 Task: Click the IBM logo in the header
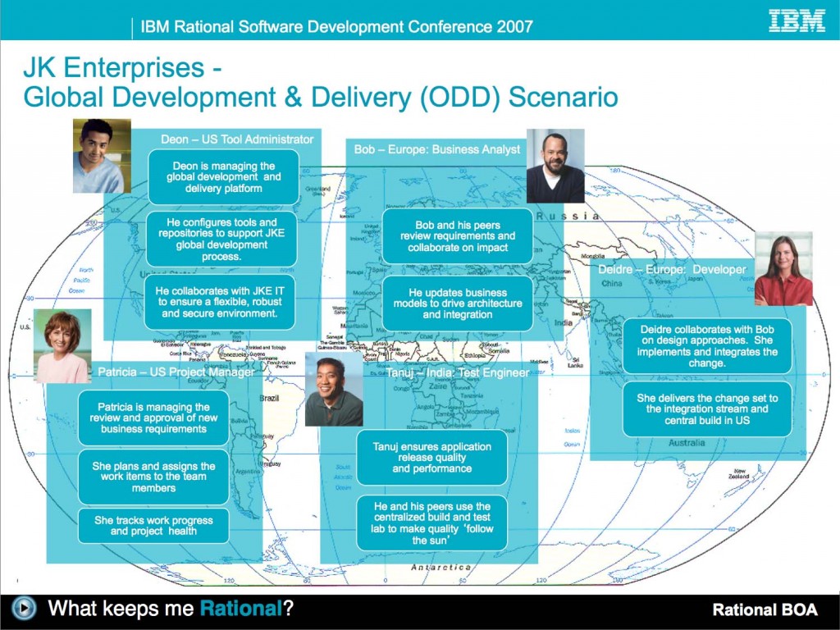click(x=797, y=21)
